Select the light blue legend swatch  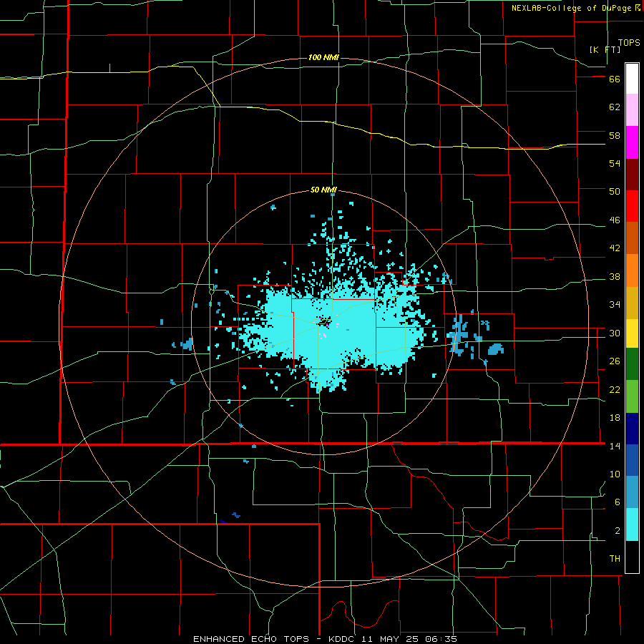pyautogui.click(x=632, y=492)
